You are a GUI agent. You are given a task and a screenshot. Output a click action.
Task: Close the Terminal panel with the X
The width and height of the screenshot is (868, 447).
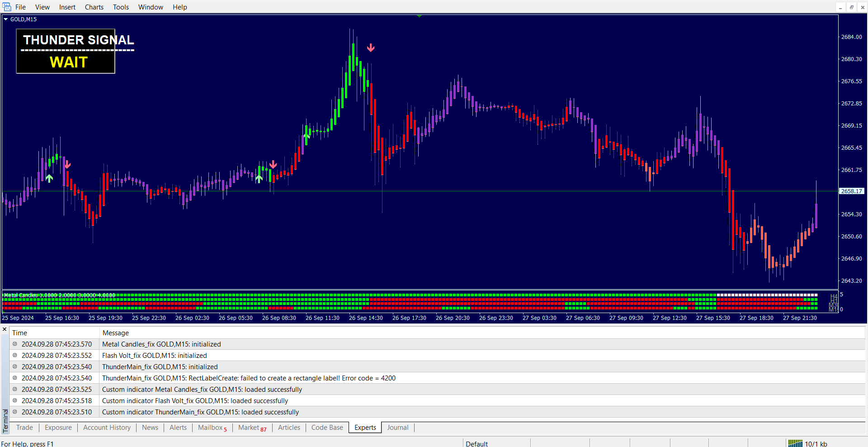click(x=5, y=329)
